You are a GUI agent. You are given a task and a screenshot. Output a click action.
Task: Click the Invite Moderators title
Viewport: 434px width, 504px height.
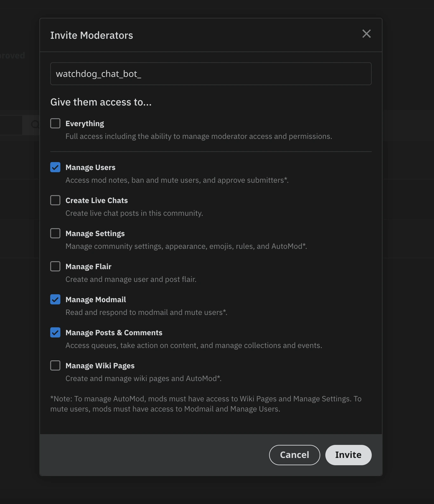92,35
